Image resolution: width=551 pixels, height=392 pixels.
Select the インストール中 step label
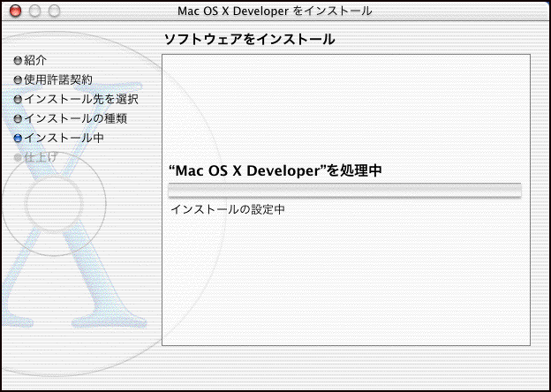coord(64,138)
